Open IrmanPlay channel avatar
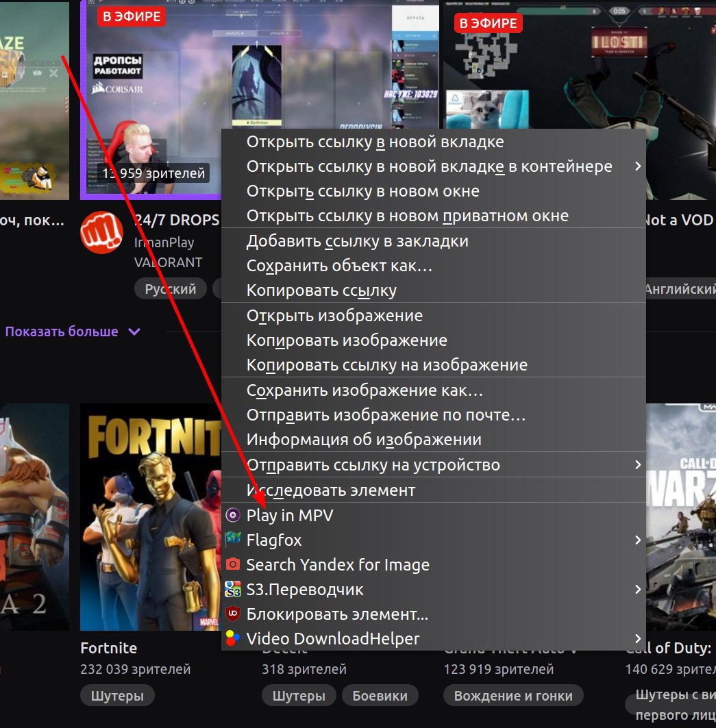The width and height of the screenshot is (716, 728). (x=101, y=233)
